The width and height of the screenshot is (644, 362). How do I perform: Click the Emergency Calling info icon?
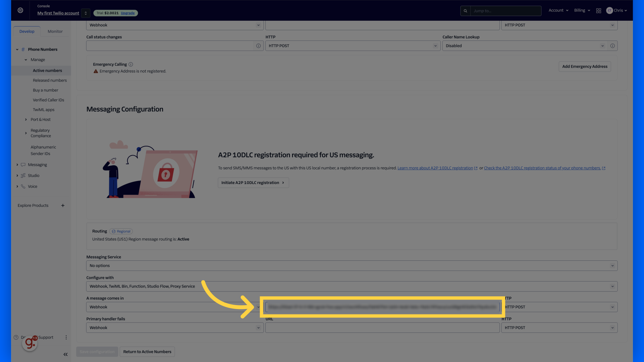click(131, 64)
